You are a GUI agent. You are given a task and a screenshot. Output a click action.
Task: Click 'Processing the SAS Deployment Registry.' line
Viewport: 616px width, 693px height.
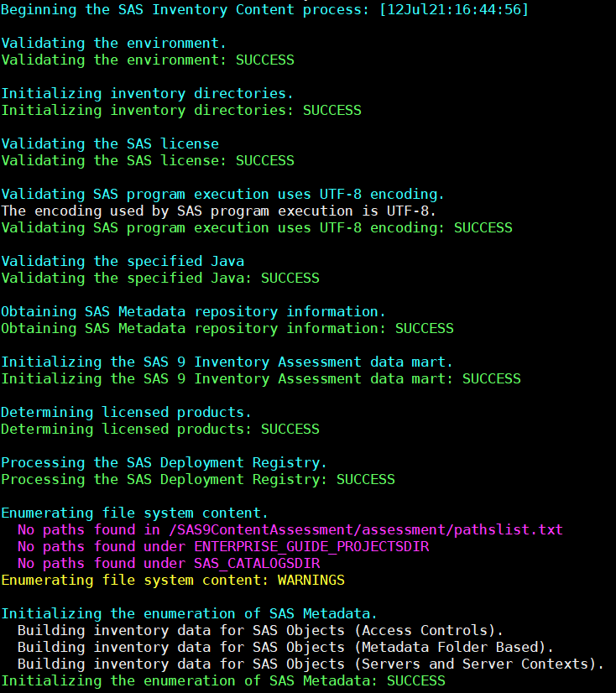coord(164,463)
